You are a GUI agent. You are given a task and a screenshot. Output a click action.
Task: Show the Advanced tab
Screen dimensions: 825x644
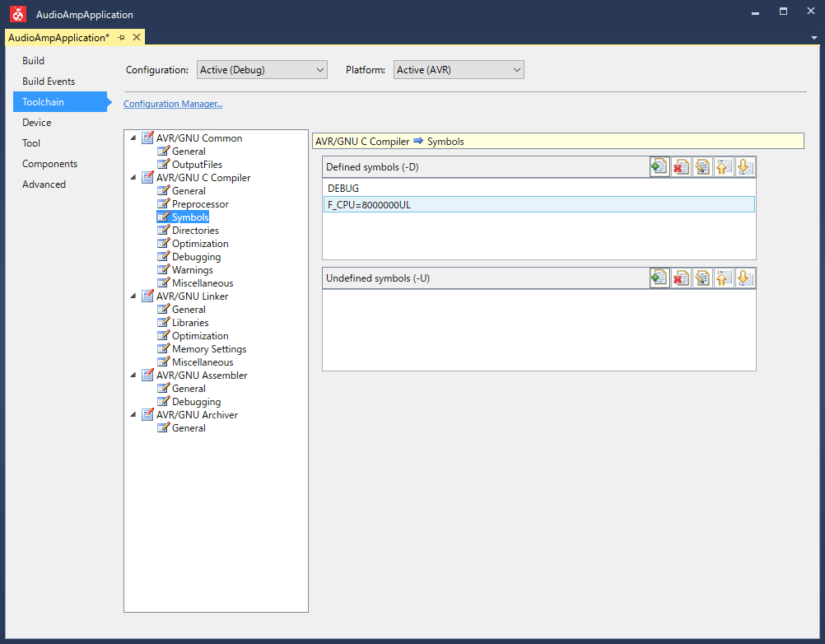(x=44, y=184)
